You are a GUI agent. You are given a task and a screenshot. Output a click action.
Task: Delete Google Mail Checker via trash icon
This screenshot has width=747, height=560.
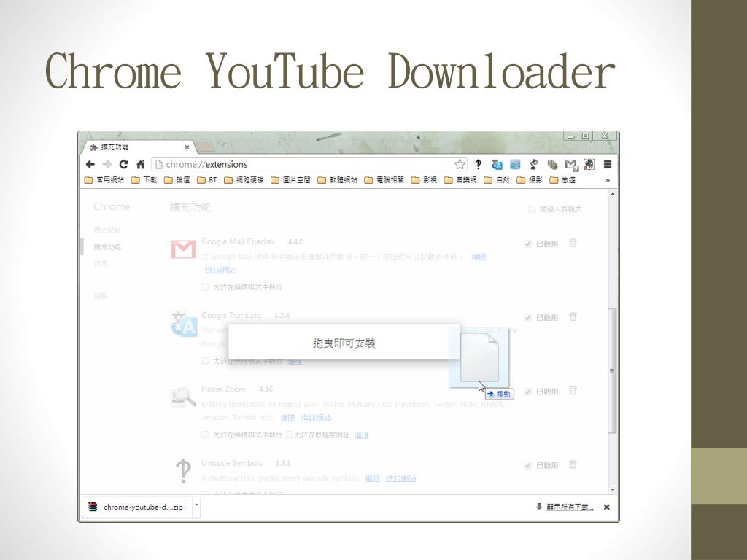[x=573, y=244]
